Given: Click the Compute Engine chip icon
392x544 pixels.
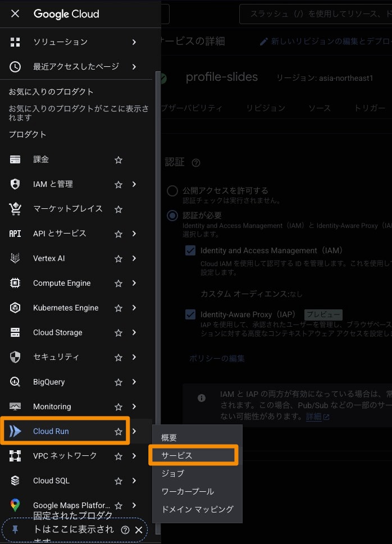Looking at the screenshot, I should tap(15, 283).
